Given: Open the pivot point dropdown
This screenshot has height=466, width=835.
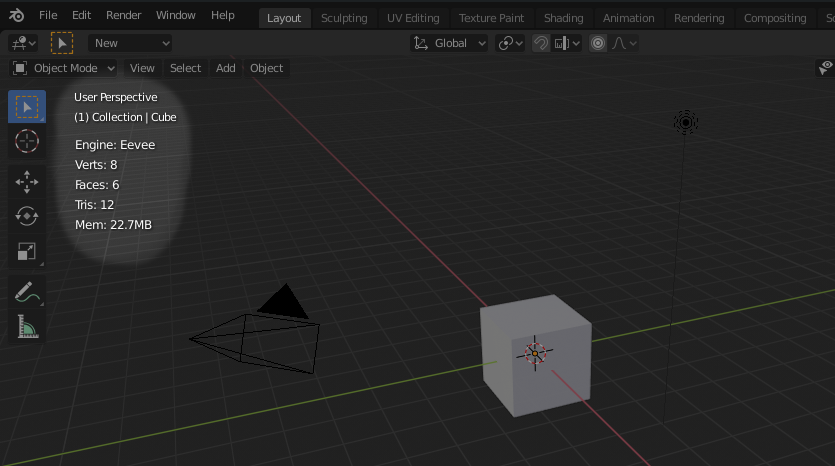Looking at the screenshot, I should 510,43.
